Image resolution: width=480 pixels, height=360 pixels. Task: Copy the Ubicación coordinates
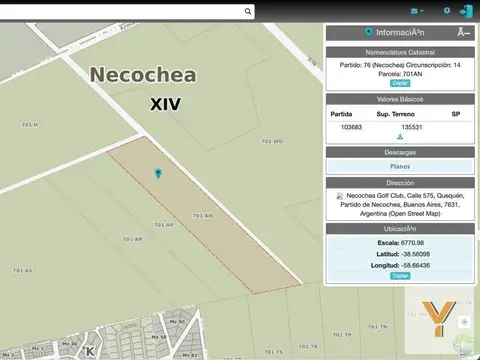click(x=400, y=276)
